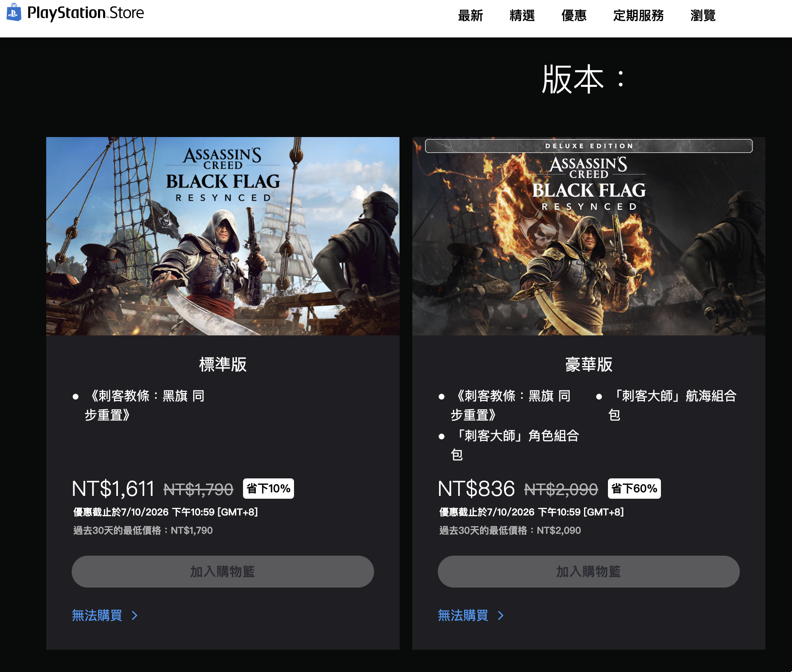The image size is (792, 672).
Task: Click the NT$836 sale price
Action: point(476,489)
